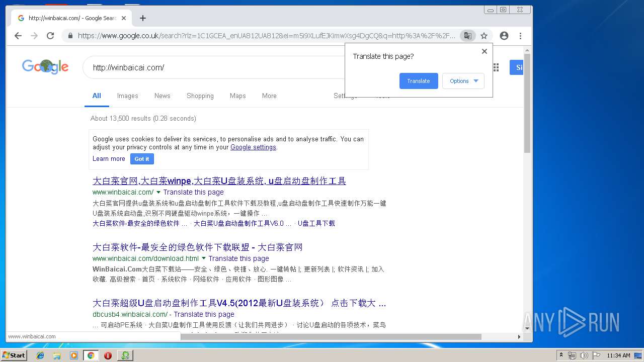Open the media player taskbar icon

pyautogui.click(x=74, y=355)
